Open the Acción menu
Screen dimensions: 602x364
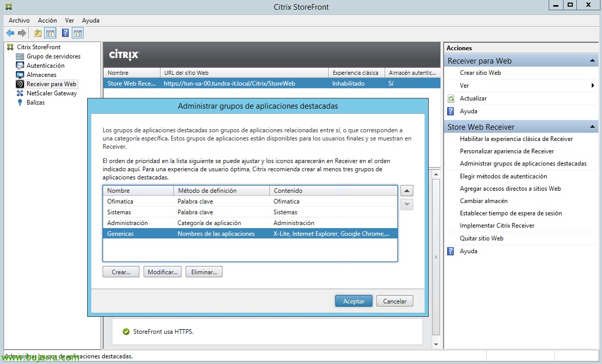(47, 21)
